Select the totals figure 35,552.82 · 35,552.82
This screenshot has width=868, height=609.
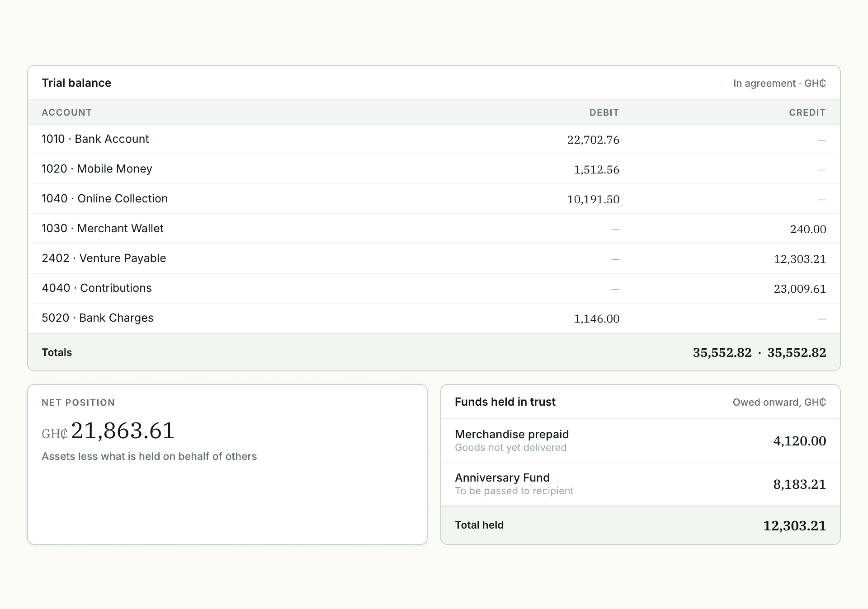(759, 353)
